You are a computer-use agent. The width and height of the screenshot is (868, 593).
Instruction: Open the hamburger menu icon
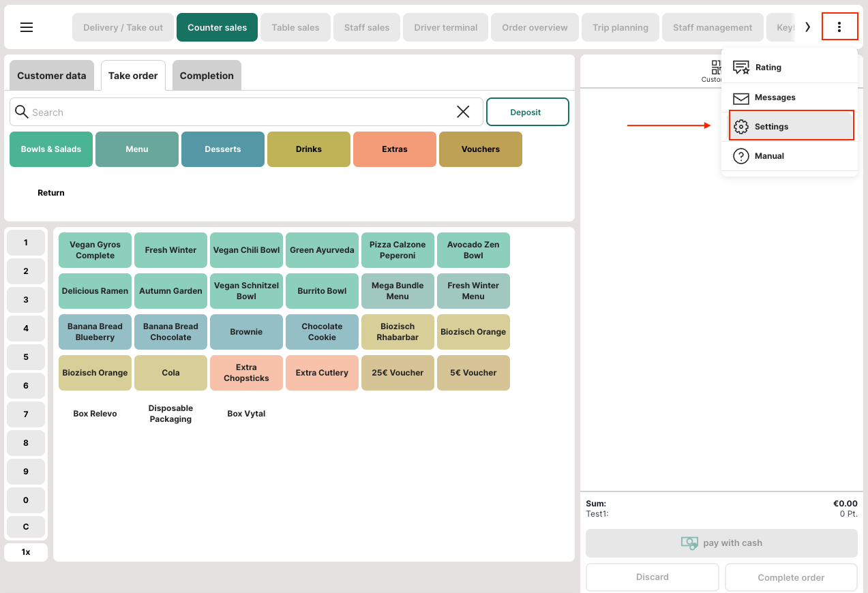pos(27,27)
